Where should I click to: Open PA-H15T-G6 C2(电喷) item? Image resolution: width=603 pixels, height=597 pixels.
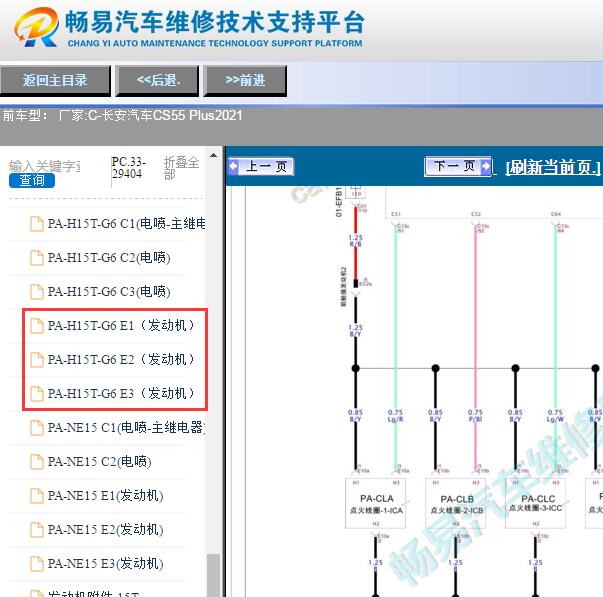coord(109,258)
